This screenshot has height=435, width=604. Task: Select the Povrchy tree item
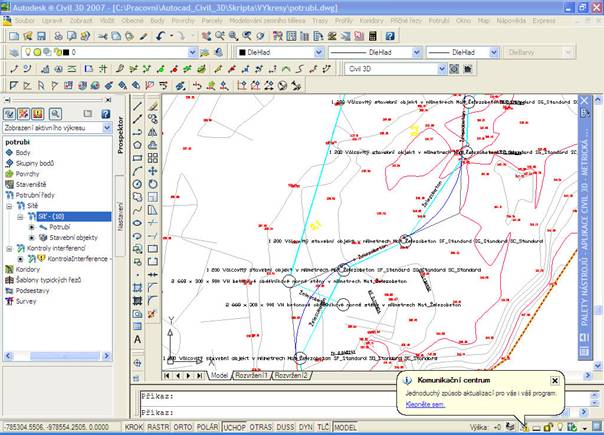pos(27,174)
